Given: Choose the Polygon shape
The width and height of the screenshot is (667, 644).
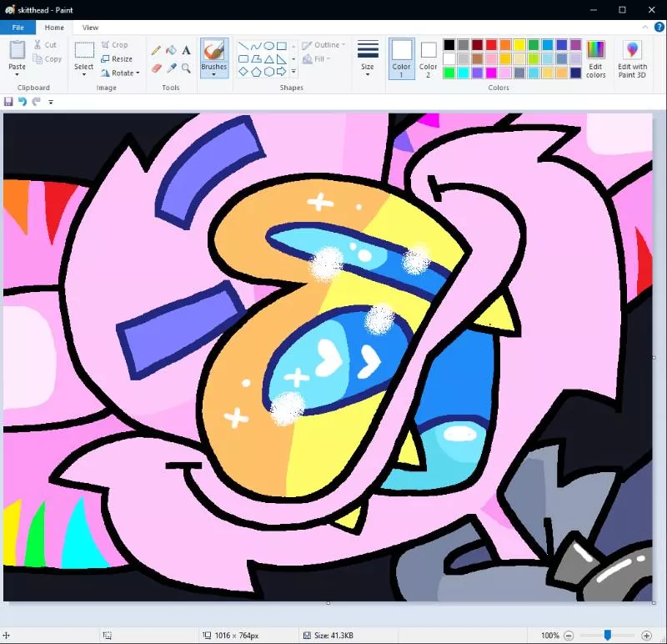Looking at the screenshot, I should tap(256, 58).
